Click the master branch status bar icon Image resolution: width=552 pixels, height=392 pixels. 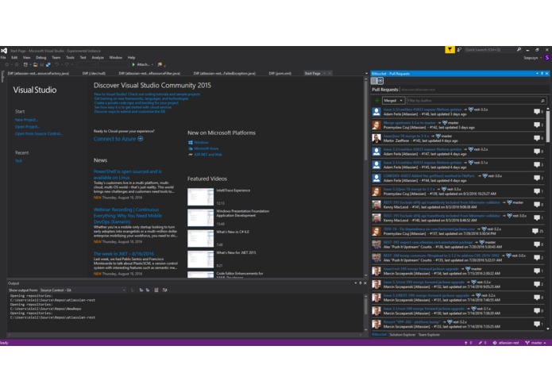527,343
